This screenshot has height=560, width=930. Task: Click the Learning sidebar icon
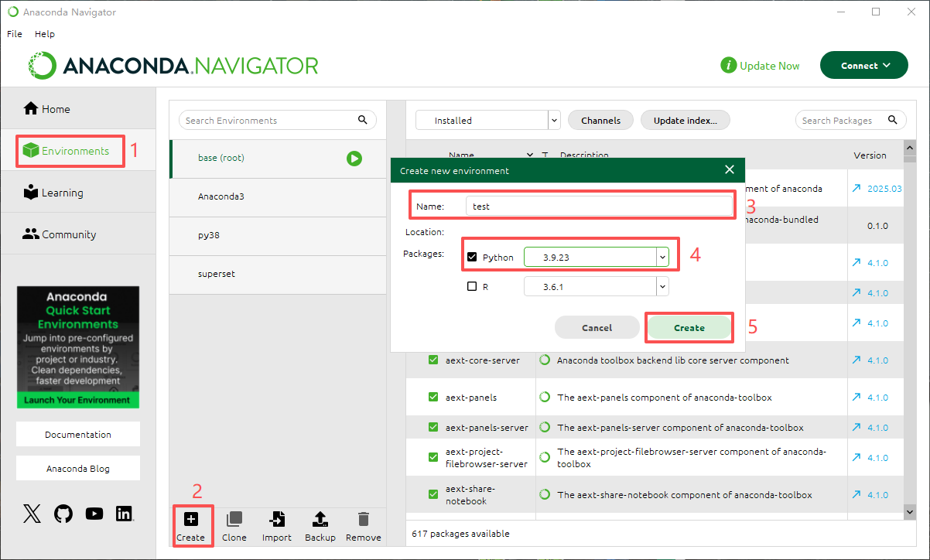point(31,193)
